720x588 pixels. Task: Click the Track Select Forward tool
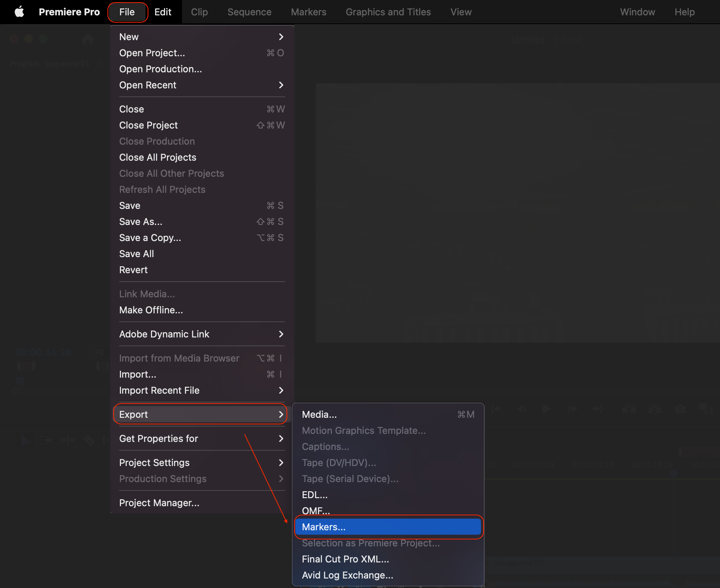(x=46, y=440)
